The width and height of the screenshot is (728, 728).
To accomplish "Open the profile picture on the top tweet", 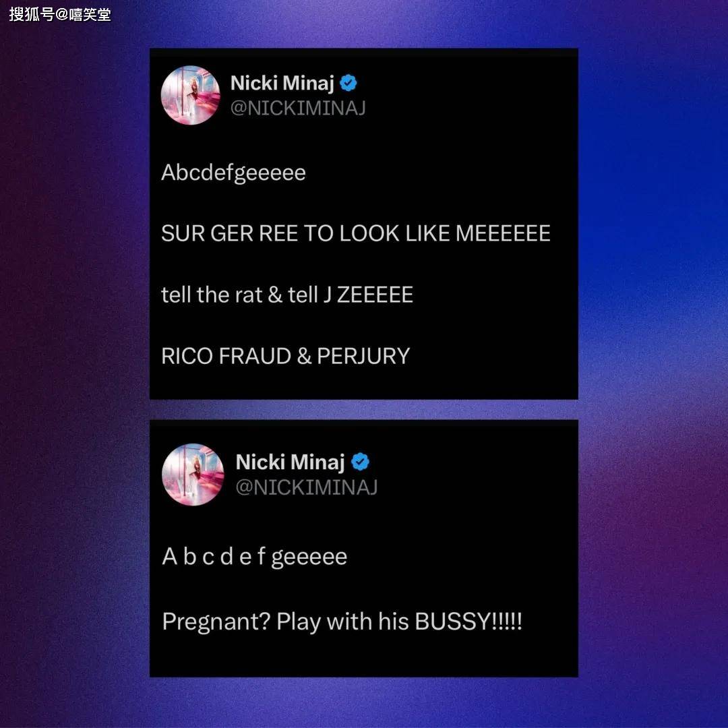I will [190, 95].
